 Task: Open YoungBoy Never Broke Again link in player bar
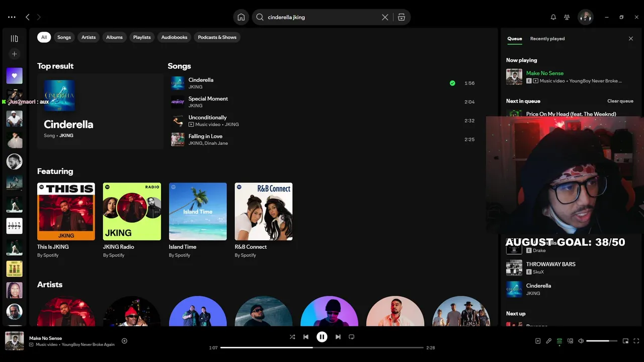click(88, 344)
